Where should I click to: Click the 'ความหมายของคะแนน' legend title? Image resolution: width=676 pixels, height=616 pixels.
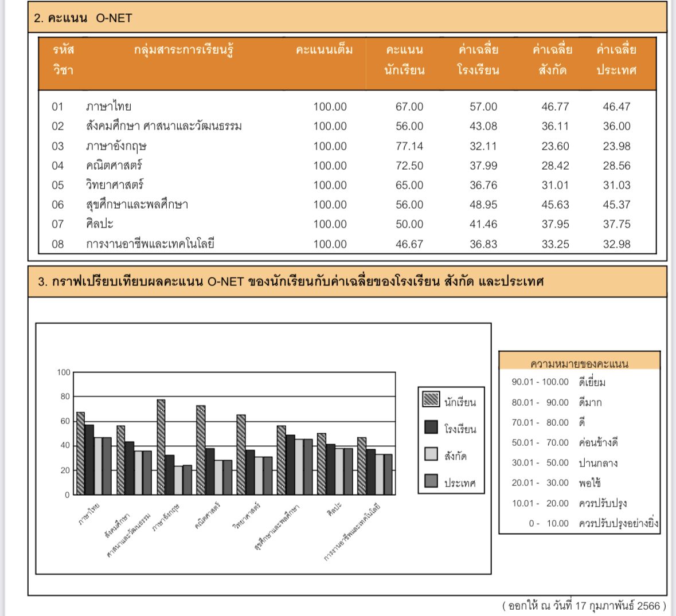[x=580, y=363]
